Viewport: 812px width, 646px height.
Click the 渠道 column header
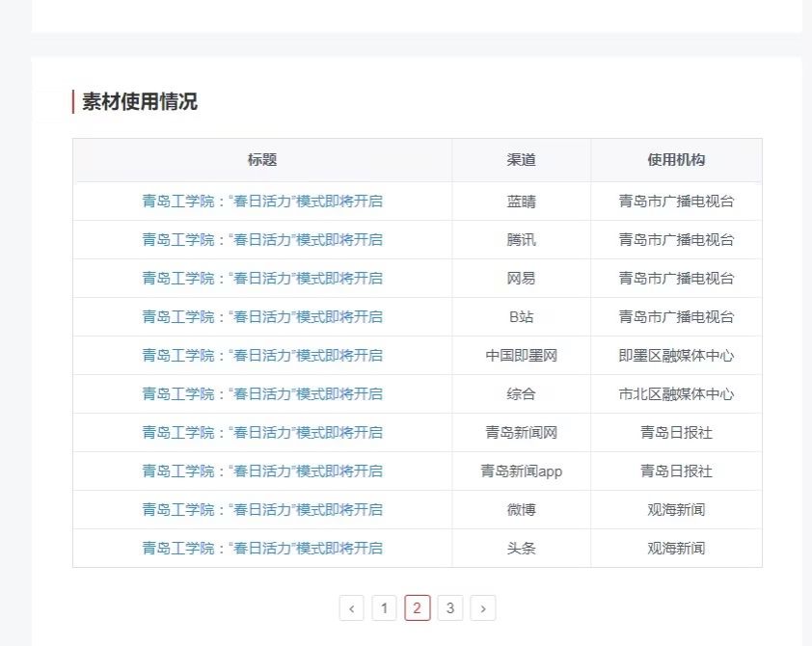[521, 160]
